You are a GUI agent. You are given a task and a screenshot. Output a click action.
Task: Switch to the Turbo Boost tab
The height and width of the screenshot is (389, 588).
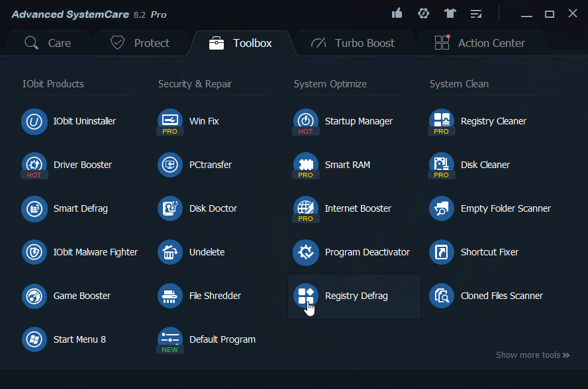coord(355,43)
